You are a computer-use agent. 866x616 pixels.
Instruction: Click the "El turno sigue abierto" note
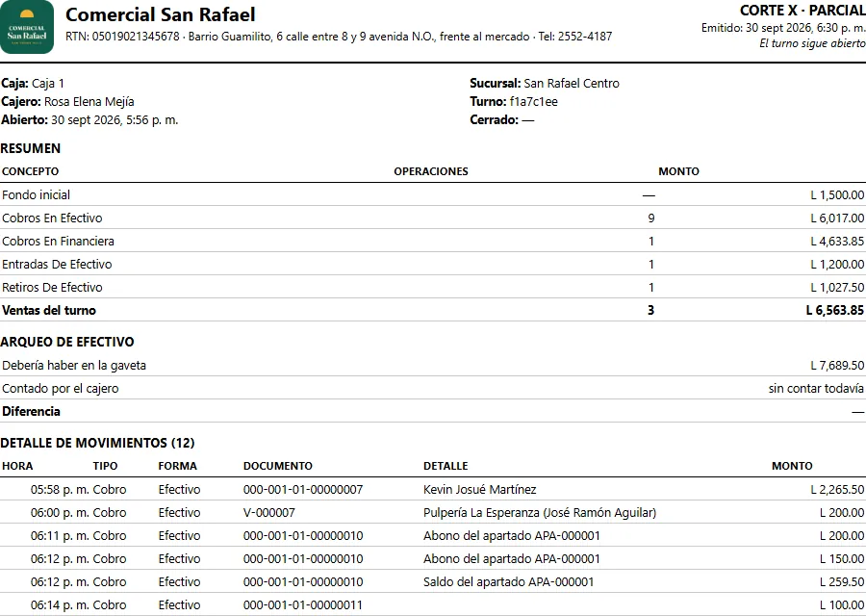coord(812,43)
